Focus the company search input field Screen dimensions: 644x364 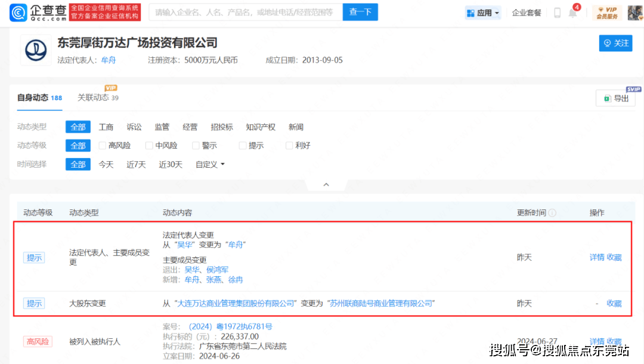pyautogui.click(x=246, y=13)
